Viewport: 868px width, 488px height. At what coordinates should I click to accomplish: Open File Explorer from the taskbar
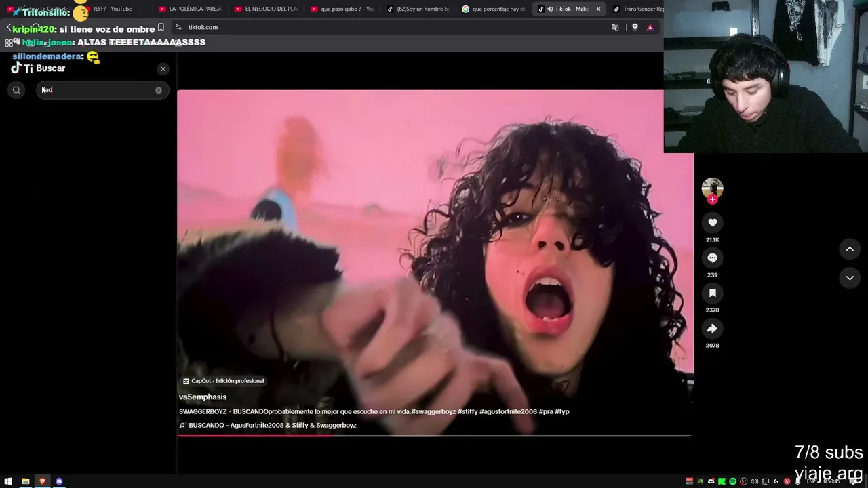[25, 481]
